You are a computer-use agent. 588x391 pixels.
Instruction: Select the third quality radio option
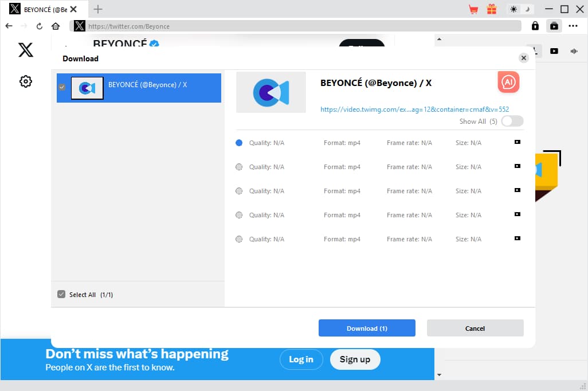point(239,191)
